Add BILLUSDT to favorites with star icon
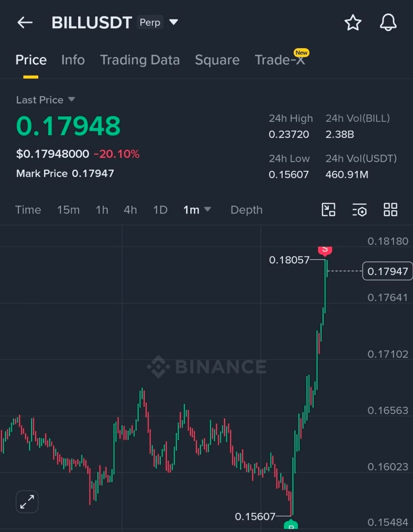 pos(353,22)
